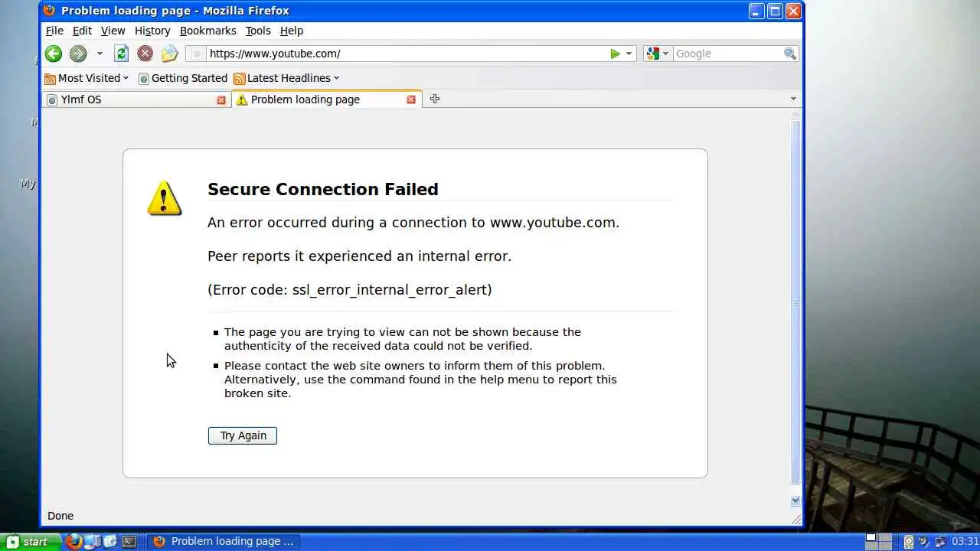
Task: Launch terminal from taskbar quick launch
Action: pyautogui.click(x=129, y=542)
